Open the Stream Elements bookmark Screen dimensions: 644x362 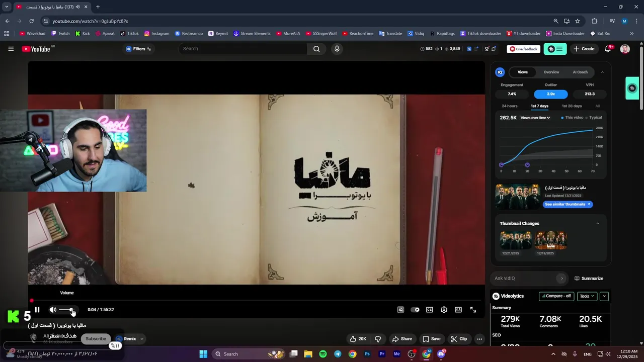(x=252, y=34)
